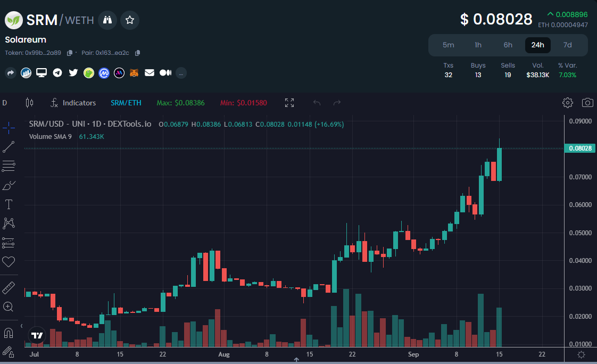The width and height of the screenshot is (597, 364).
Task: Select the ruler measure tool
Action: coord(9,287)
